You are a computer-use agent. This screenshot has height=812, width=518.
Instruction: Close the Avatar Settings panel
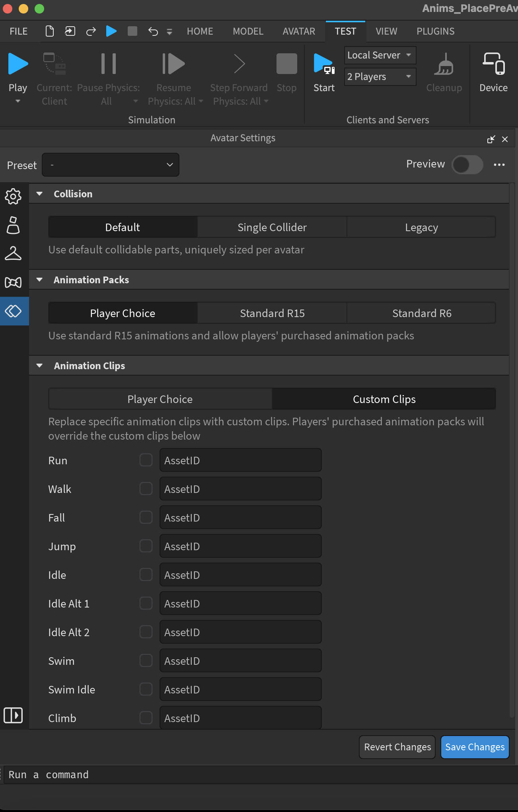tap(505, 139)
